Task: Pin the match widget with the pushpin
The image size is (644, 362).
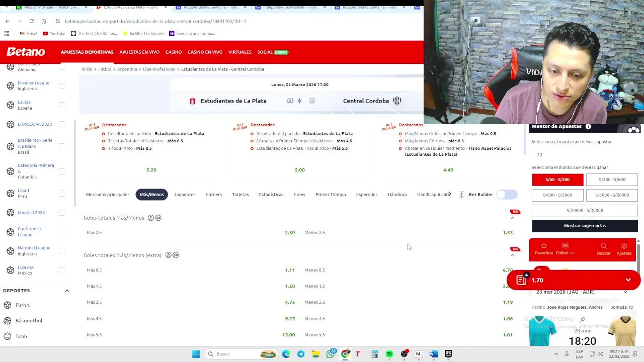Action: pyautogui.click(x=583, y=320)
